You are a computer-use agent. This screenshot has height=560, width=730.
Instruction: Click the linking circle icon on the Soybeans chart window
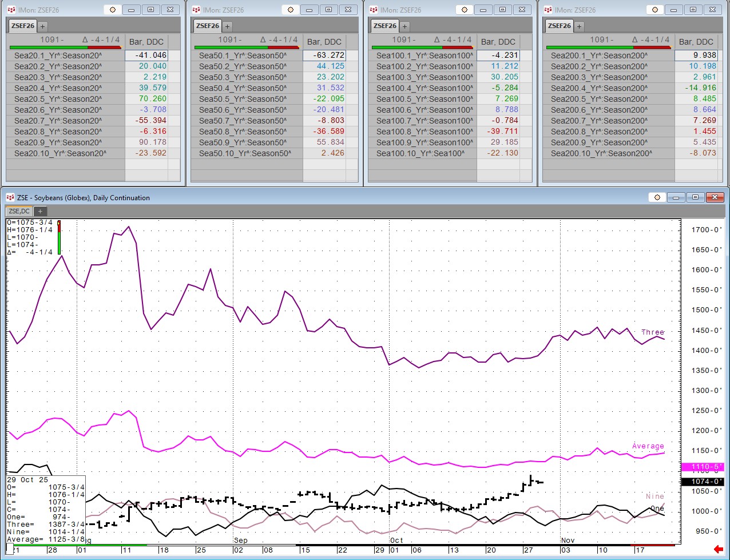(657, 197)
